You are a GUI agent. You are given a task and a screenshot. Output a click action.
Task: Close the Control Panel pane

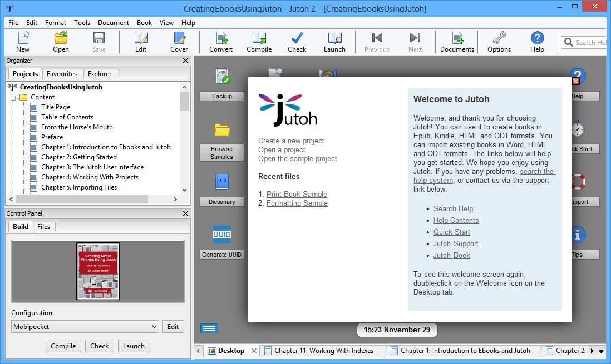coord(185,213)
